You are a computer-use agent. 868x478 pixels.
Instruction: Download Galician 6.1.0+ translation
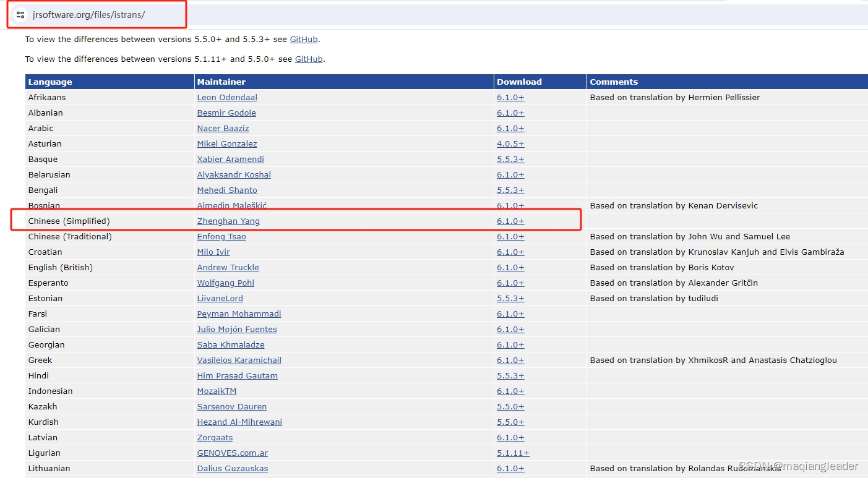[x=510, y=329]
